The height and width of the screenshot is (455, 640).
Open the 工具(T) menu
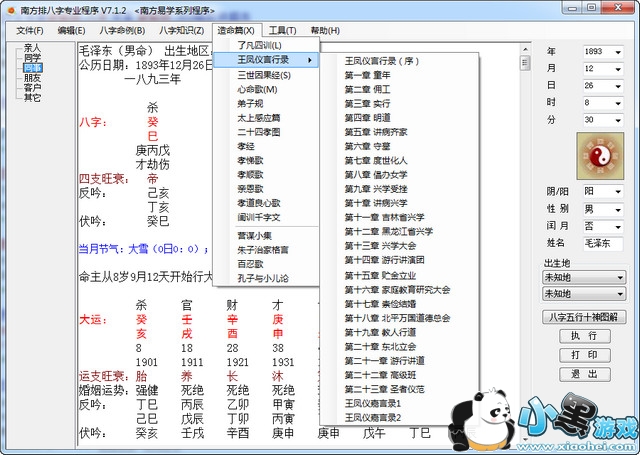[282, 31]
